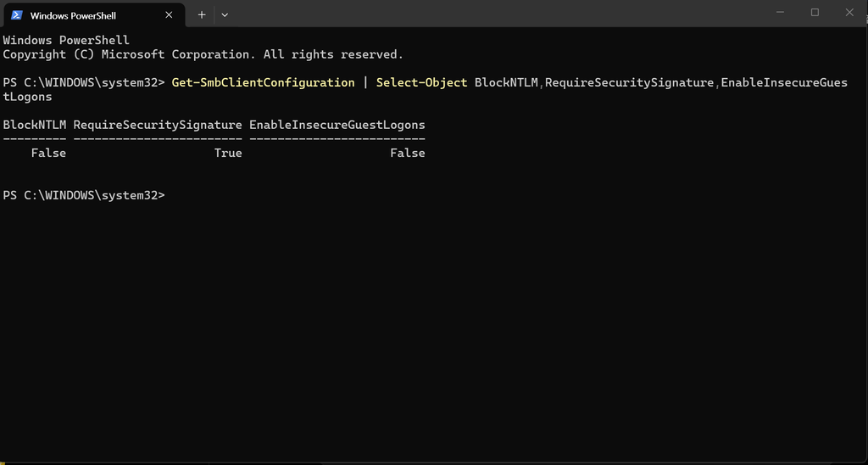
Task: Close the Windows PowerShell tab
Action: click(169, 15)
